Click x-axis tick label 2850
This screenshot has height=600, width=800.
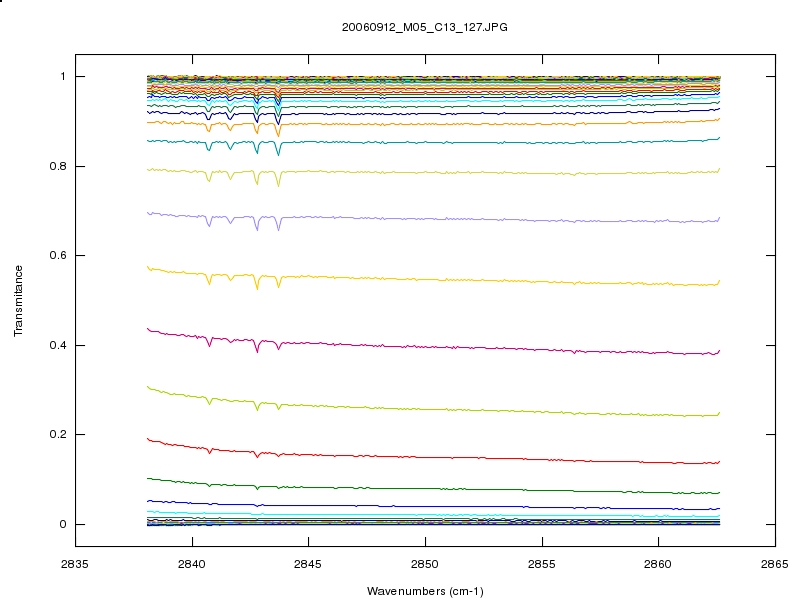click(x=424, y=564)
